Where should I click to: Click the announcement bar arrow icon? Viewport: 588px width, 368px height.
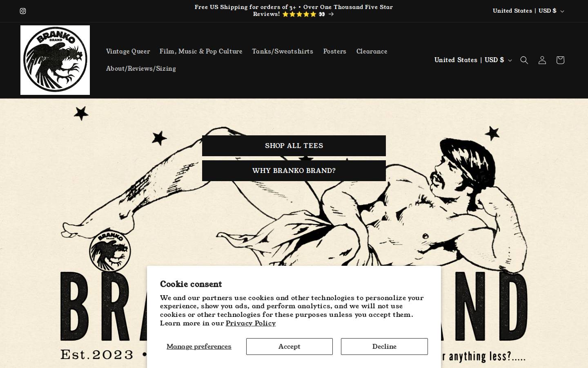coord(331,14)
